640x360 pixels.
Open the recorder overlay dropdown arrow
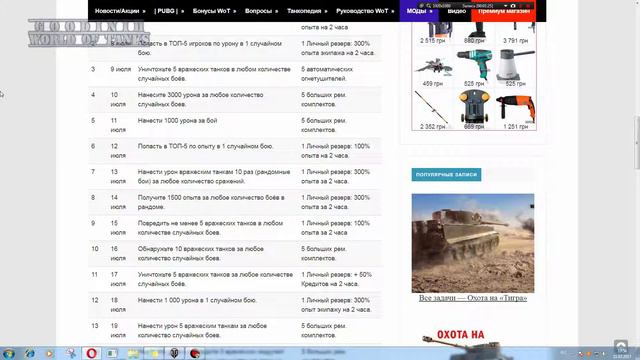click(505, 6)
